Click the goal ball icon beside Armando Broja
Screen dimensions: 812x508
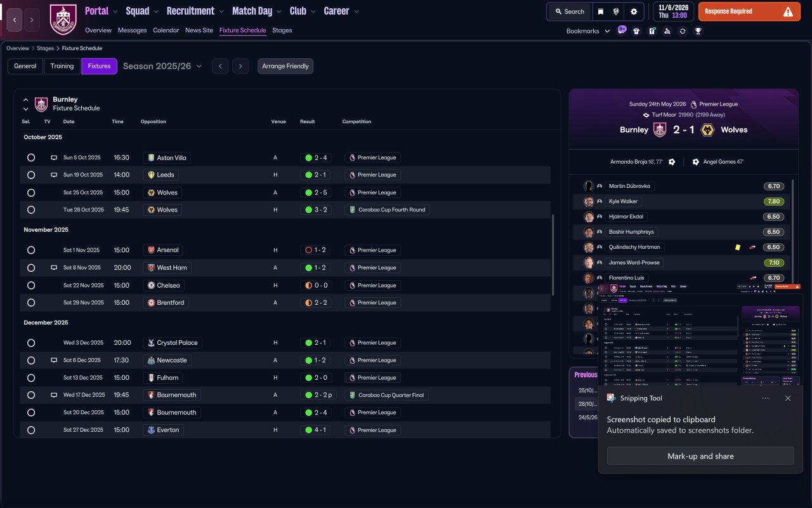[672, 162]
